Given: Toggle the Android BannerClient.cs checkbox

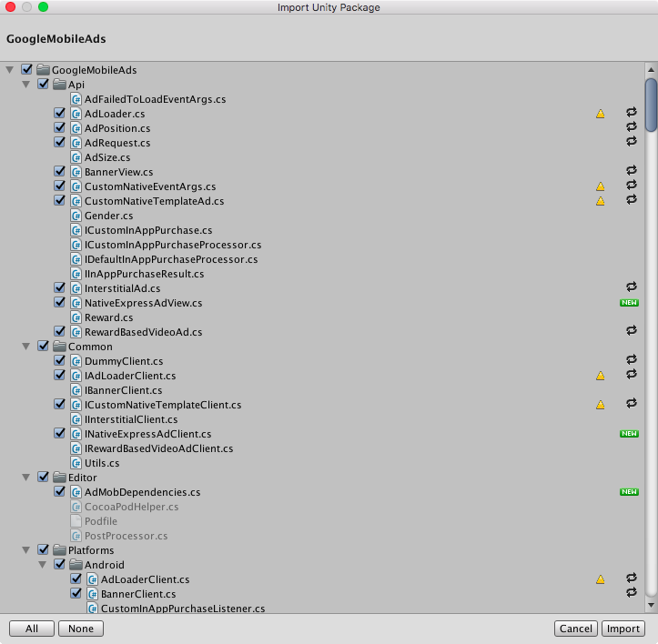Looking at the screenshot, I should tap(76, 593).
